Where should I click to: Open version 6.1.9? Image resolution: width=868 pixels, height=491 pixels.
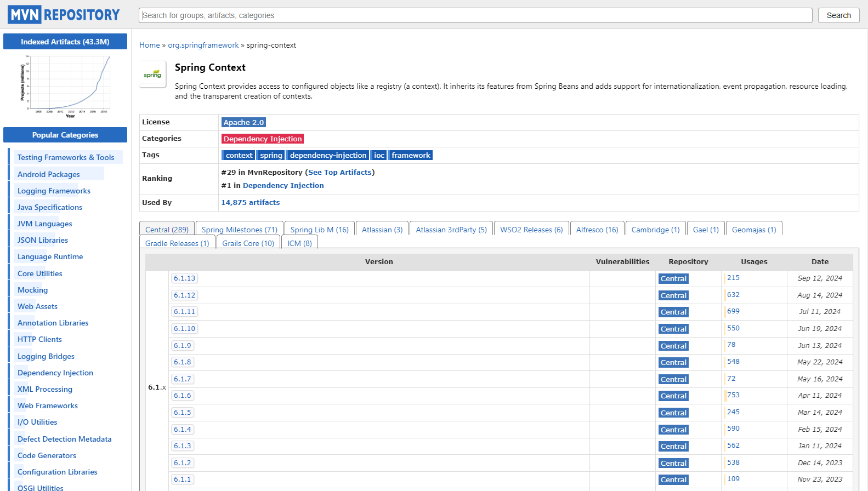click(183, 346)
